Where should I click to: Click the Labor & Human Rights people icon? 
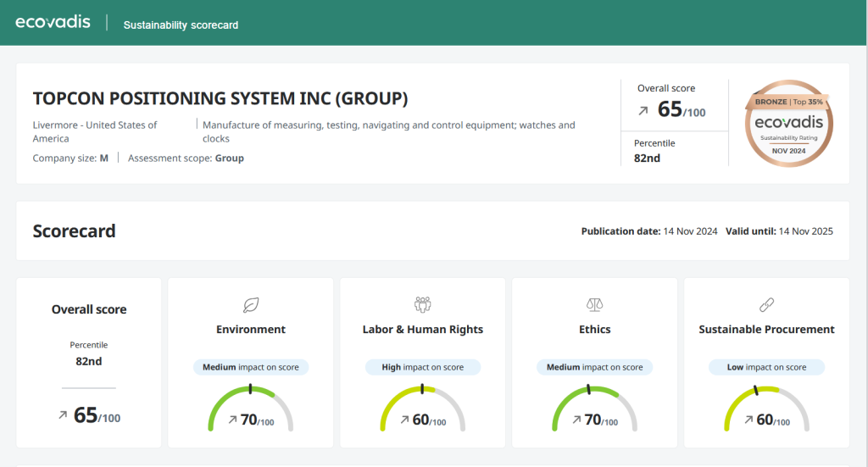click(x=422, y=304)
